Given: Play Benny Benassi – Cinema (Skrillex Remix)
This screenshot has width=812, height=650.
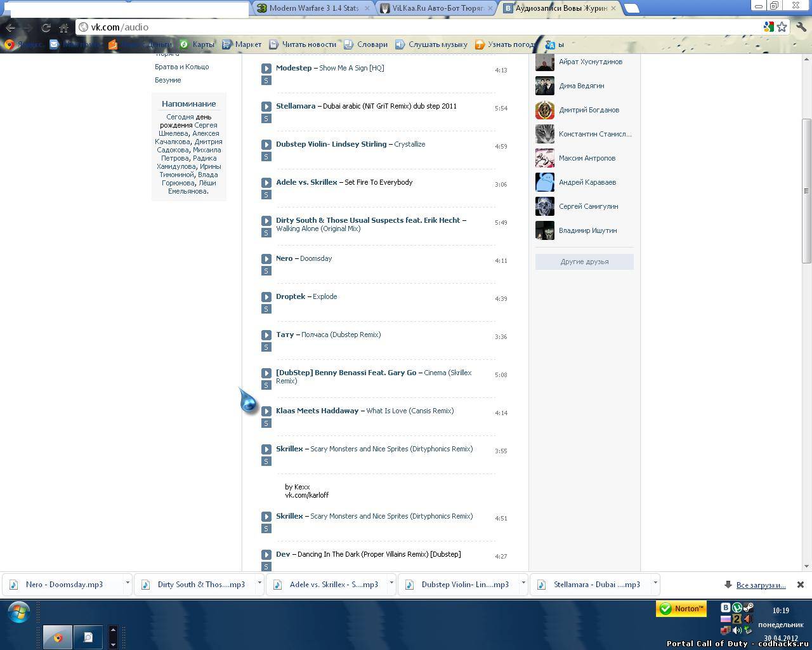Looking at the screenshot, I should [266, 373].
